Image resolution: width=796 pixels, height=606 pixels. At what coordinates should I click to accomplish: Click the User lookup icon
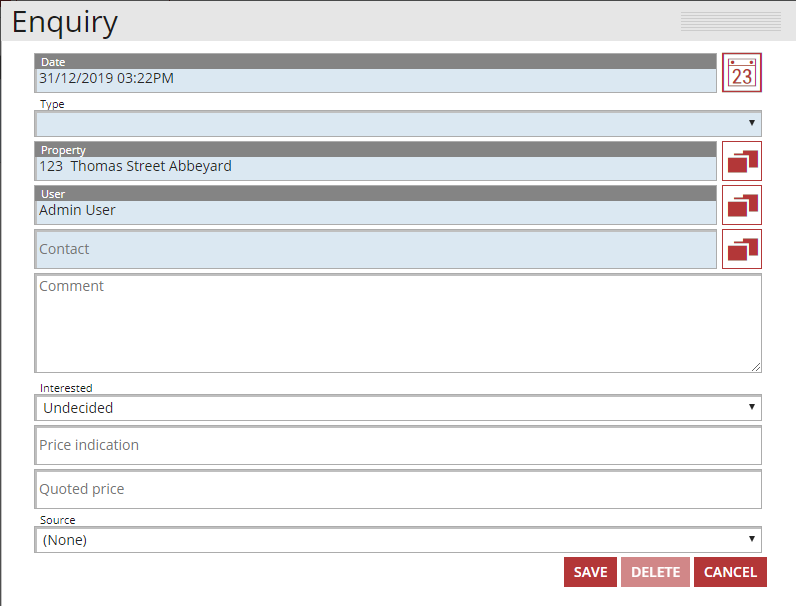point(741,205)
